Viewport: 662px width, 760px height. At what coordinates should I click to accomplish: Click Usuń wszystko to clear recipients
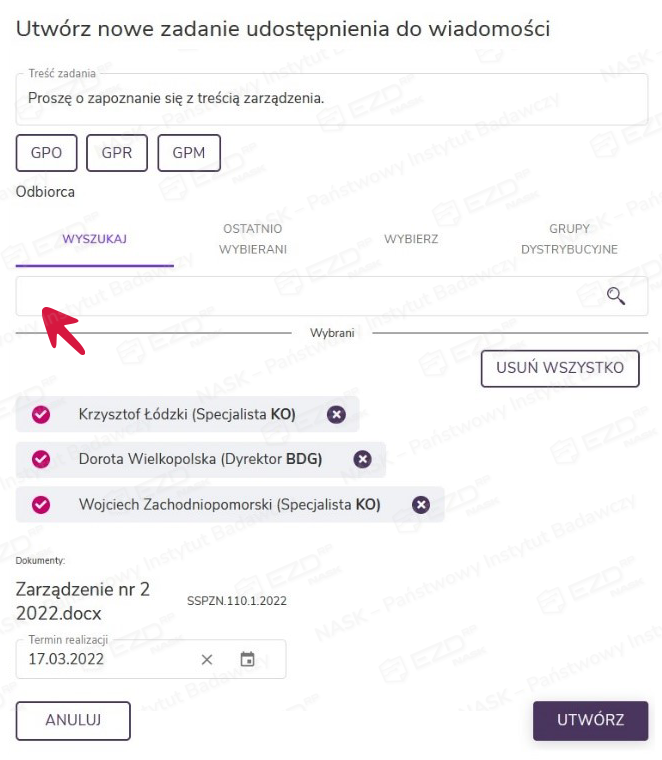click(560, 368)
